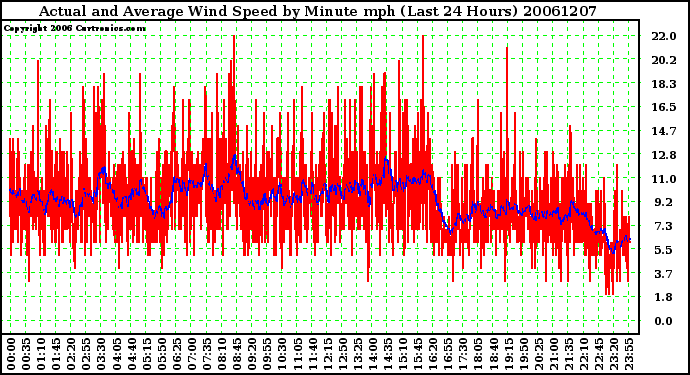Select the 5.5 y-axis label

click(664, 250)
